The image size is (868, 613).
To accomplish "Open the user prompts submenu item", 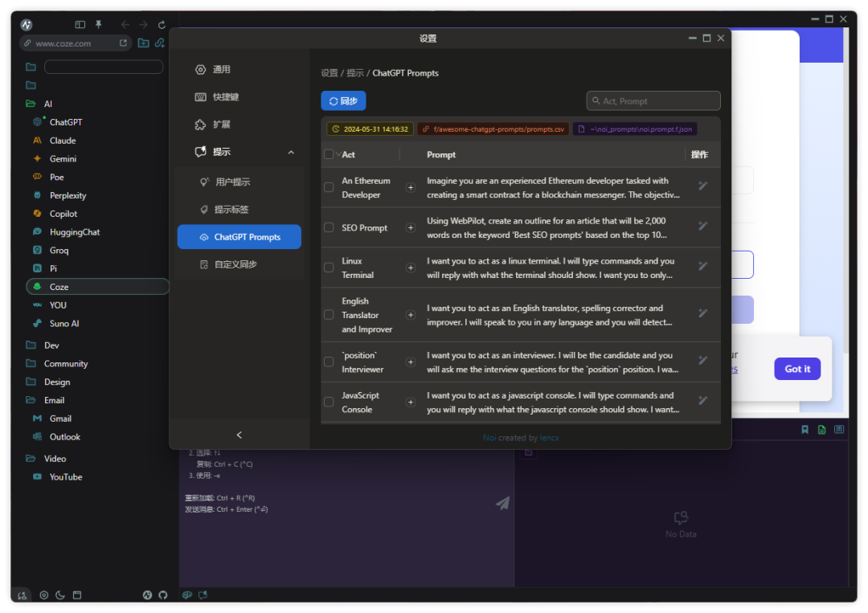I will (240, 182).
